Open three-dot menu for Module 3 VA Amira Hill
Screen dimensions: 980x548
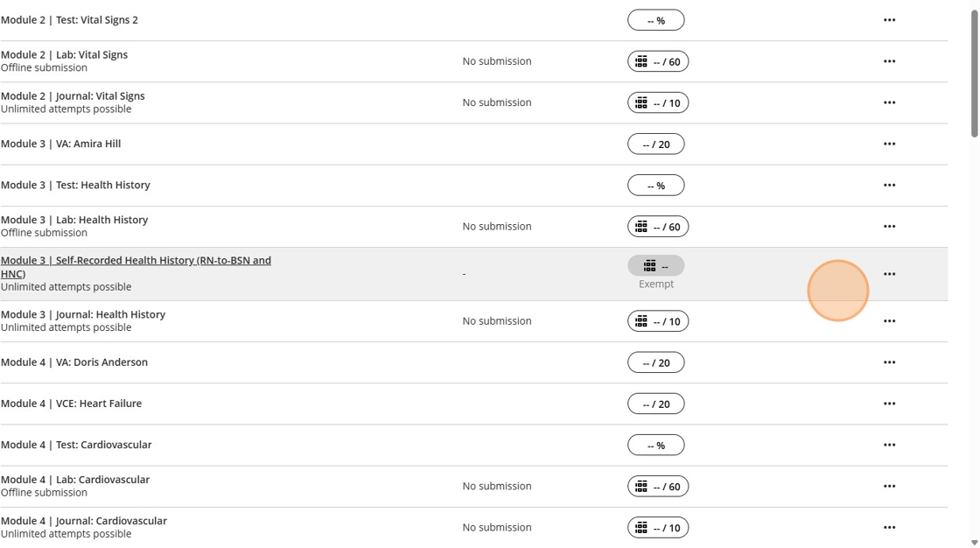(x=889, y=144)
